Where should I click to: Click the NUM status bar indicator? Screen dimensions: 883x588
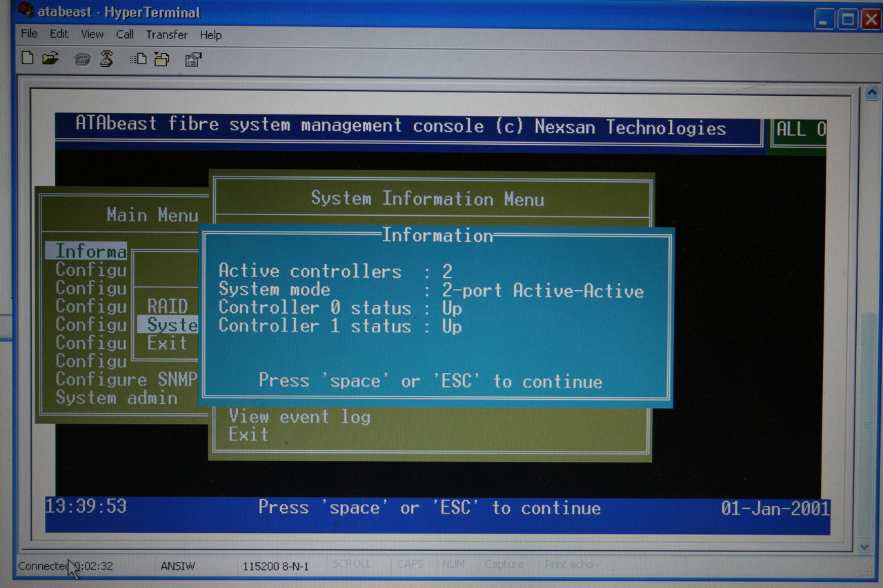click(453, 564)
